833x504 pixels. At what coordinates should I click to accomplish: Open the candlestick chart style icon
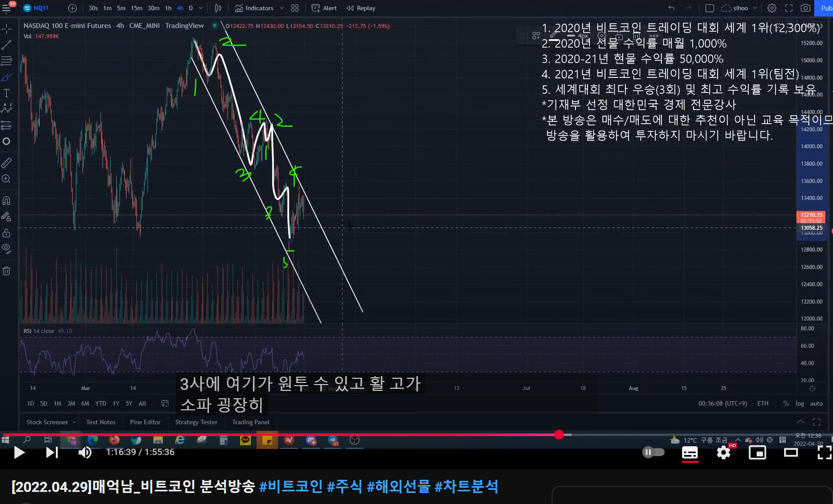click(x=218, y=8)
